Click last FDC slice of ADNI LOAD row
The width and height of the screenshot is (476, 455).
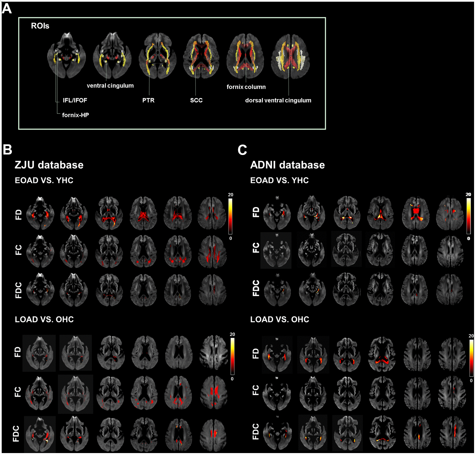click(453, 433)
